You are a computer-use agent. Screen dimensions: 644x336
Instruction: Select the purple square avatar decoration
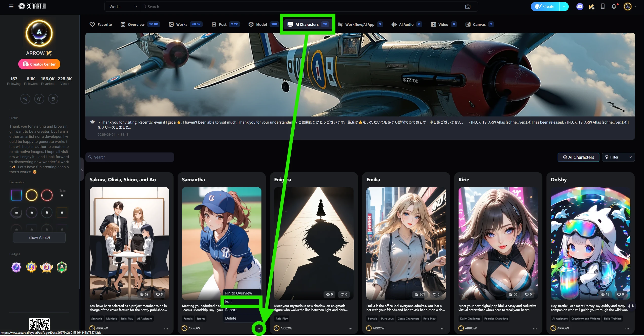tap(16, 195)
